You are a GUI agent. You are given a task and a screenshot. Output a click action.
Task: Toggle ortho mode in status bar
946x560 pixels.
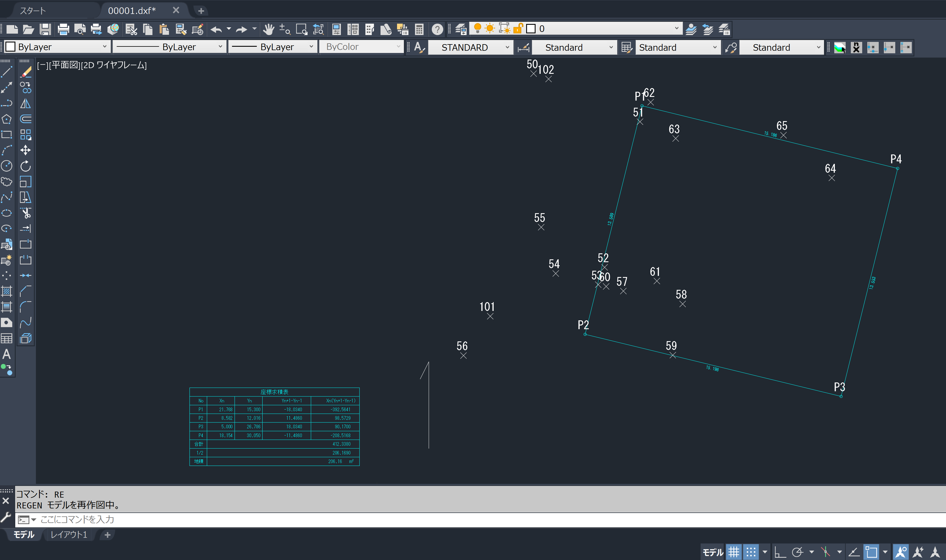pyautogui.click(x=780, y=552)
